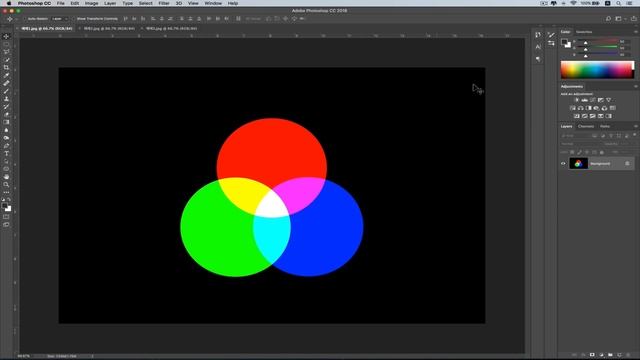The width and height of the screenshot is (640, 360).
Task: Click the Background layer thumbnail
Action: point(578,164)
